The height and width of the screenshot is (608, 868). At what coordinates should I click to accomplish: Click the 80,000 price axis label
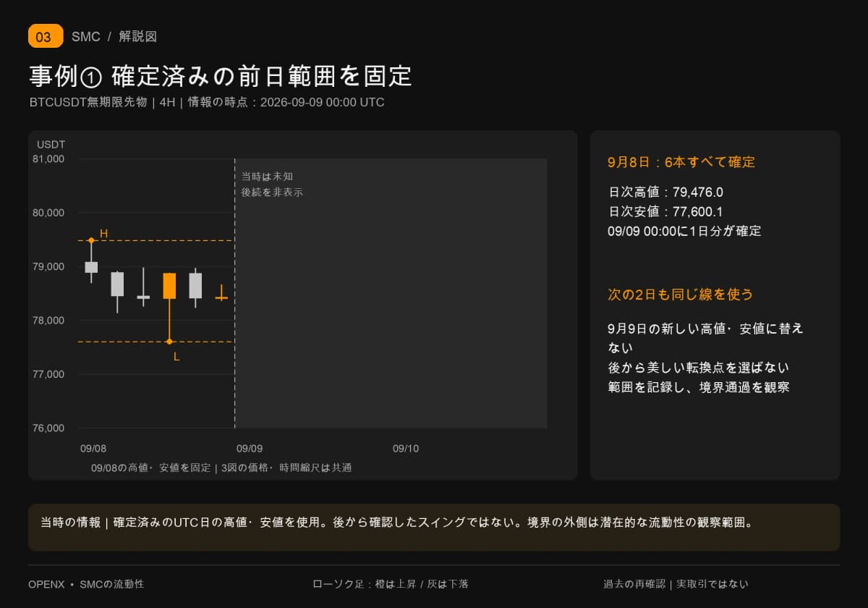[x=48, y=213]
